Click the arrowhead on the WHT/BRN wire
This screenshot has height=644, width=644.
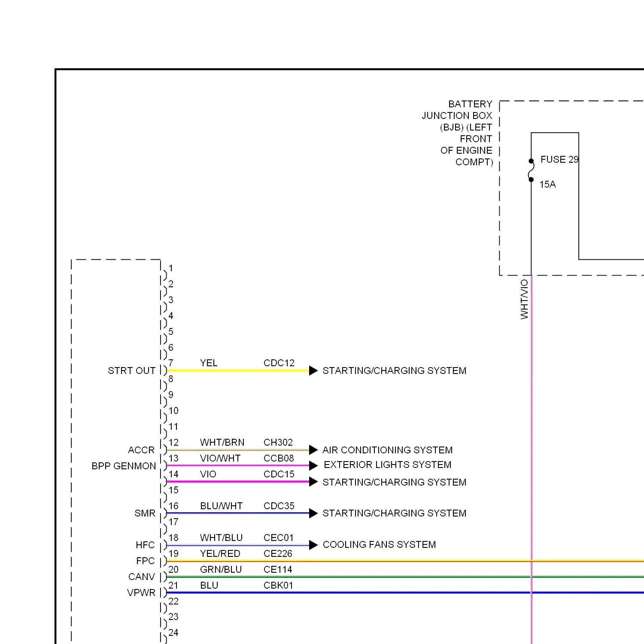pos(313,450)
